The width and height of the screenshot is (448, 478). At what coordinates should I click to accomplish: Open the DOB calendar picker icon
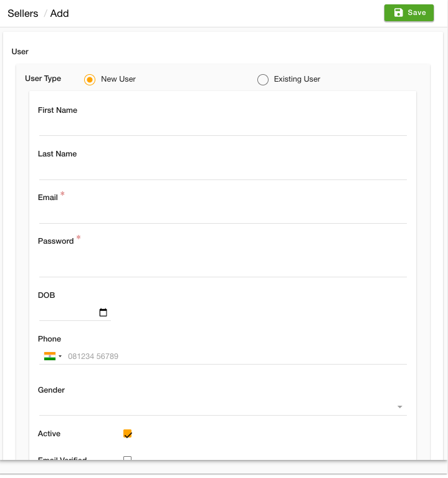pyautogui.click(x=103, y=312)
